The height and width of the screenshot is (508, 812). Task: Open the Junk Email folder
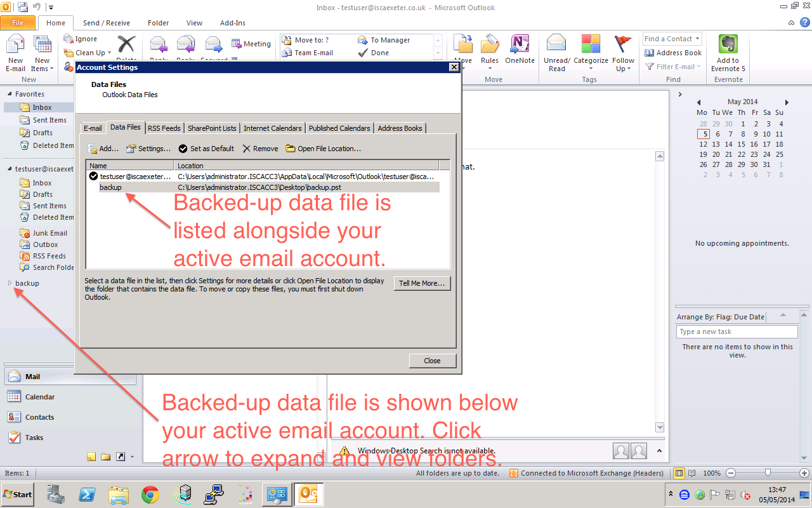[x=49, y=233]
